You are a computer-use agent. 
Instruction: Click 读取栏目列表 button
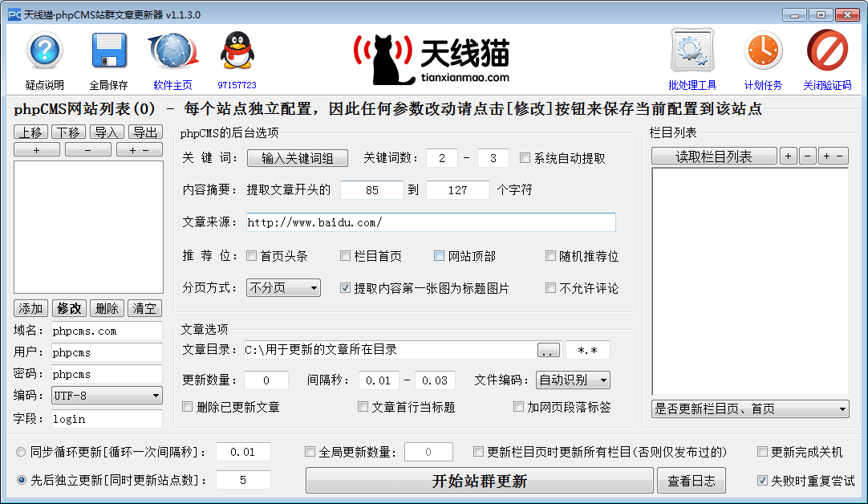714,156
